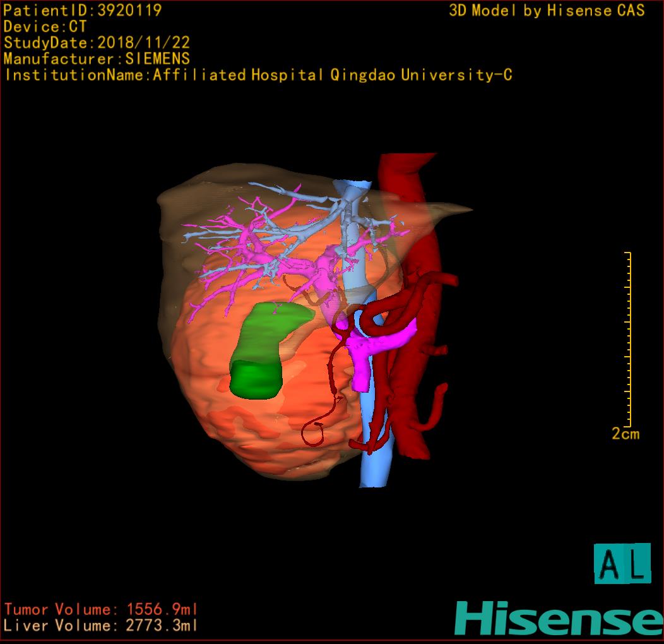
Task: Click the '3D Model by Hisense CAS' label
Action: pyautogui.click(x=547, y=10)
